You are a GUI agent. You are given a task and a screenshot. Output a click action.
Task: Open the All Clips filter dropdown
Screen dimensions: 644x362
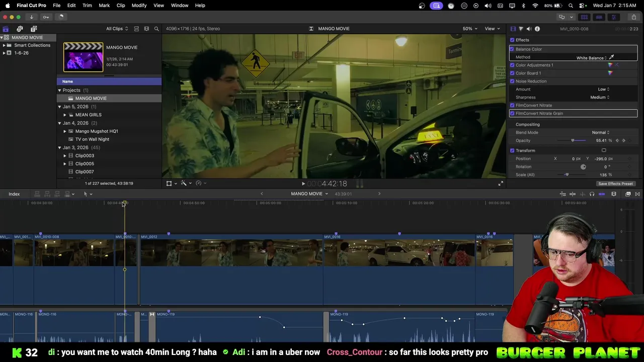pos(117,29)
